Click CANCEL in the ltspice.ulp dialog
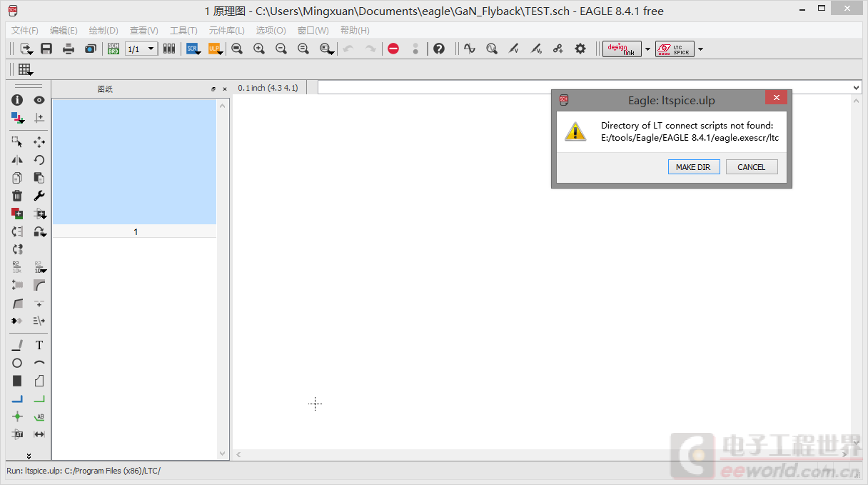The width and height of the screenshot is (868, 485). pyautogui.click(x=752, y=167)
